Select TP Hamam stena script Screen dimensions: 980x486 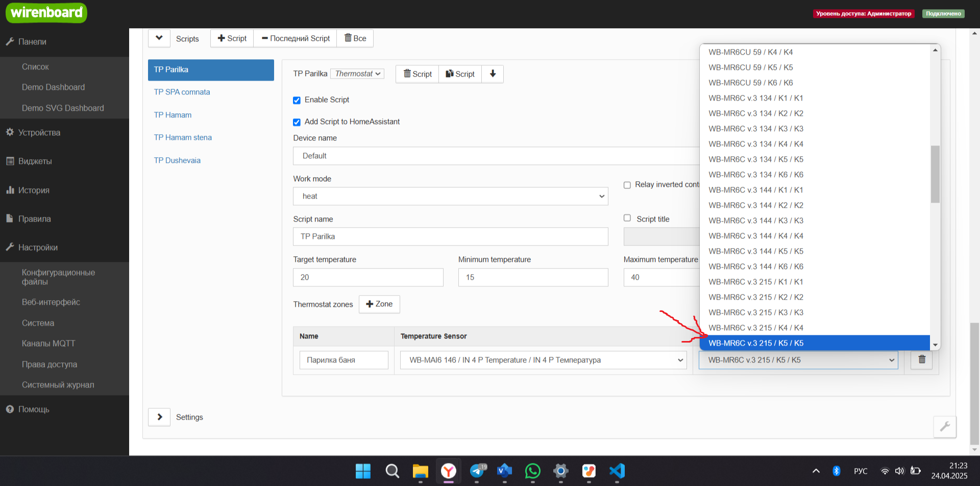(183, 138)
